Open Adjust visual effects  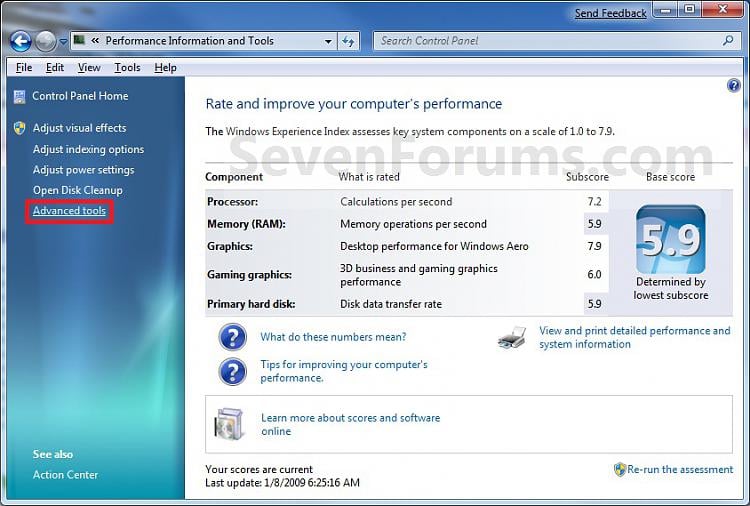79,128
